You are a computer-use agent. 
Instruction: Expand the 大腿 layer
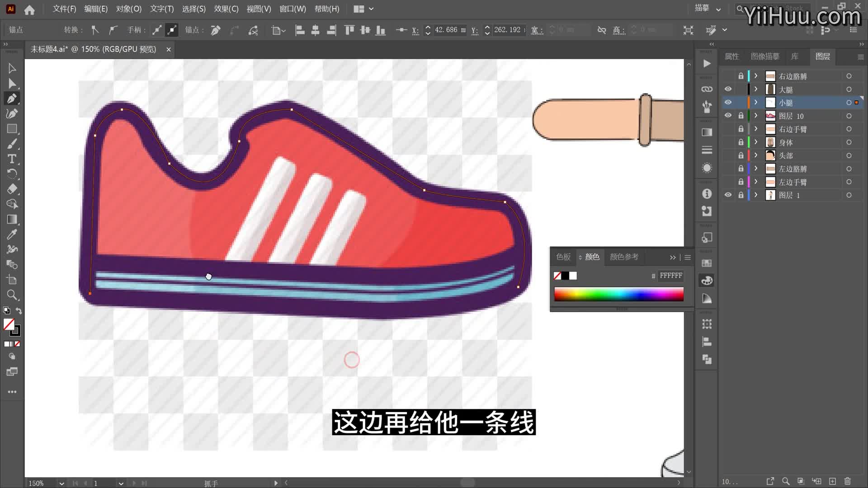pos(755,89)
